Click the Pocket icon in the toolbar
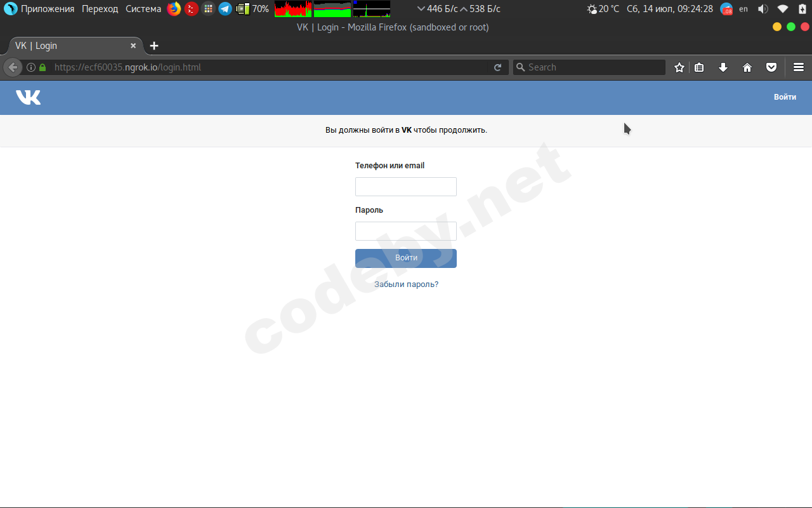The width and height of the screenshot is (812, 508). [x=771, y=67]
